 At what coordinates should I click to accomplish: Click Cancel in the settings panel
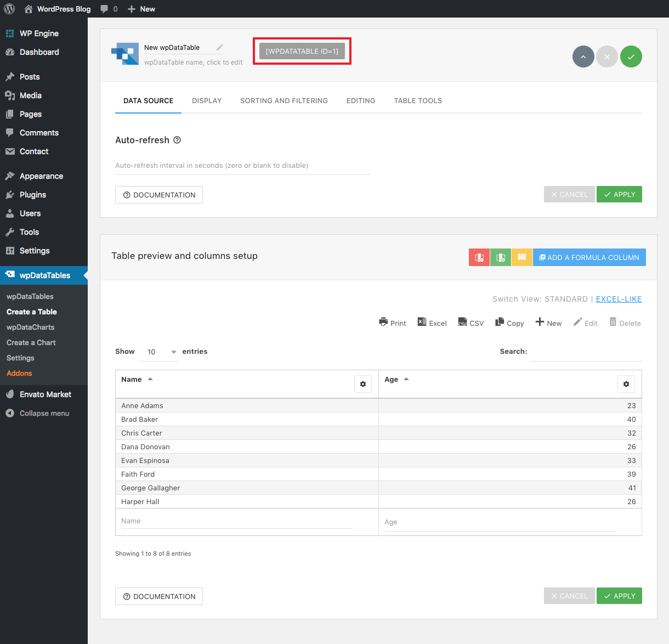tap(569, 194)
